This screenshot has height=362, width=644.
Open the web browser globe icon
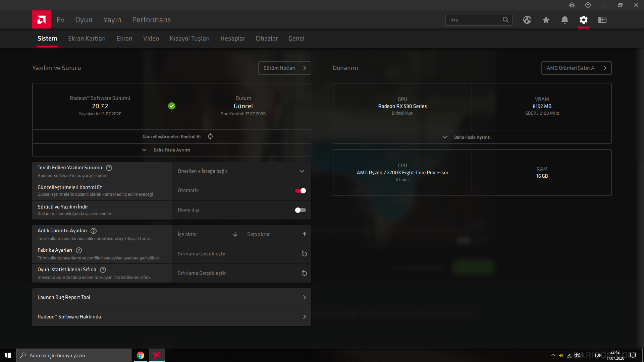click(527, 20)
